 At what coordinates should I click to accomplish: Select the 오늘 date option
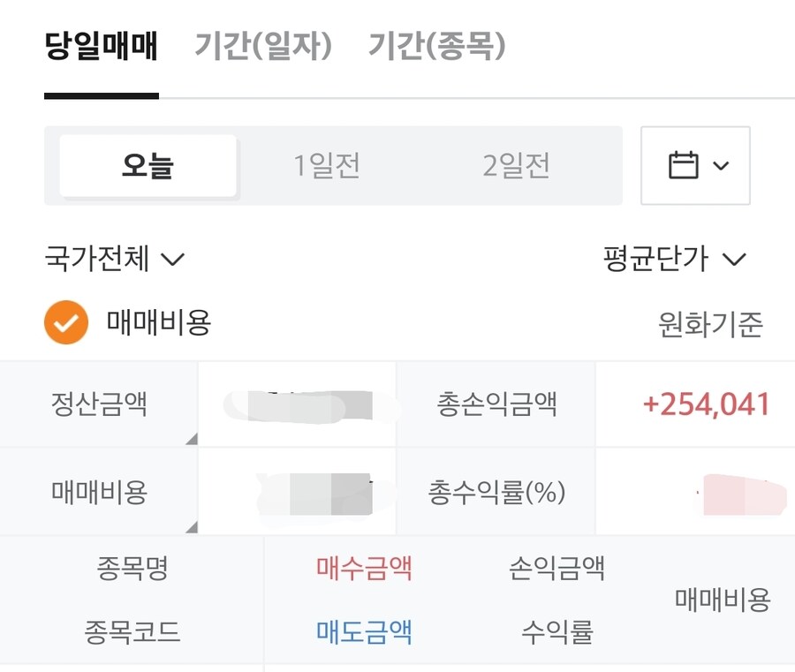[x=148, y=165]
